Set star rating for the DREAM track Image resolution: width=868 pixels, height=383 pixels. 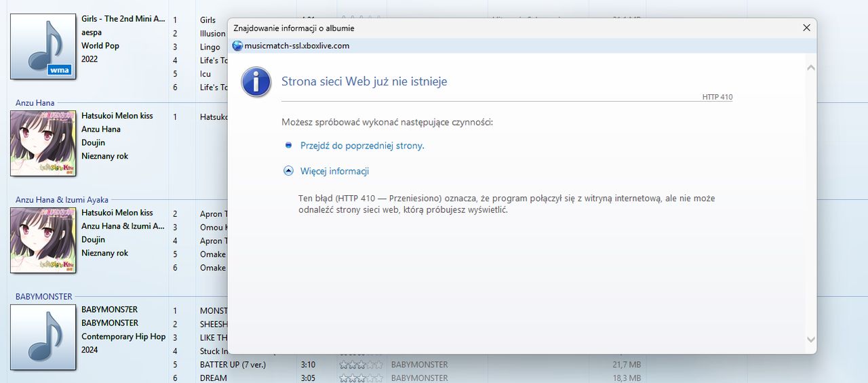(361, 378)
